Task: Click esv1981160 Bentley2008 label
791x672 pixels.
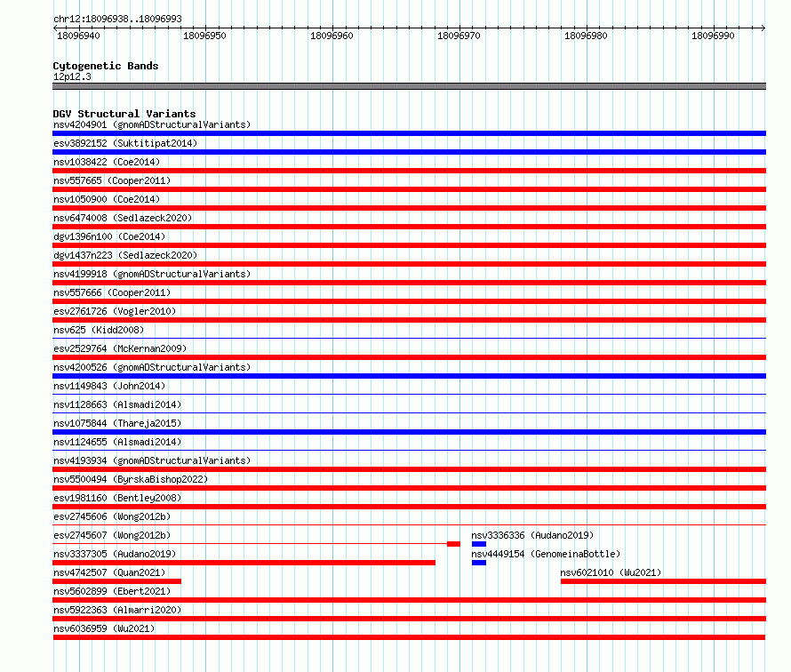Action: pos(117,498)
